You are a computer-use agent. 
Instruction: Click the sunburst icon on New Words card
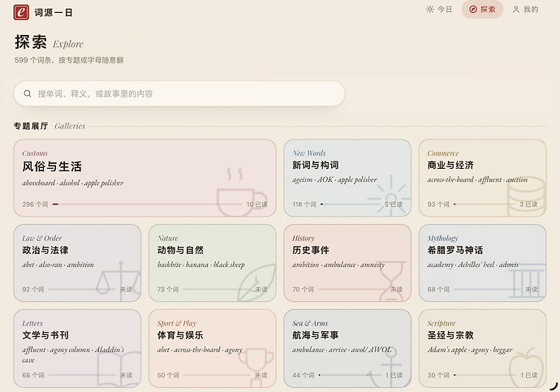pos(390,197)
